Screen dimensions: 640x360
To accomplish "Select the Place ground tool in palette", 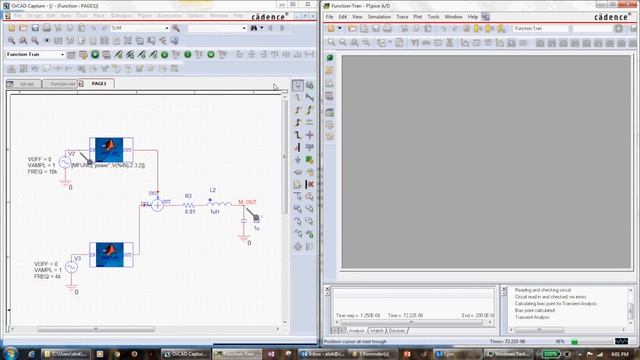I will click(298, 160).
